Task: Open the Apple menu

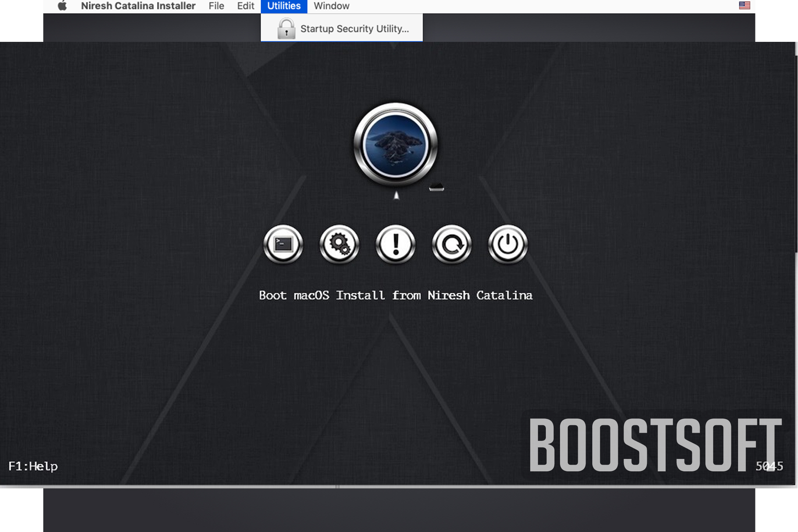Action: coord(62,6)
